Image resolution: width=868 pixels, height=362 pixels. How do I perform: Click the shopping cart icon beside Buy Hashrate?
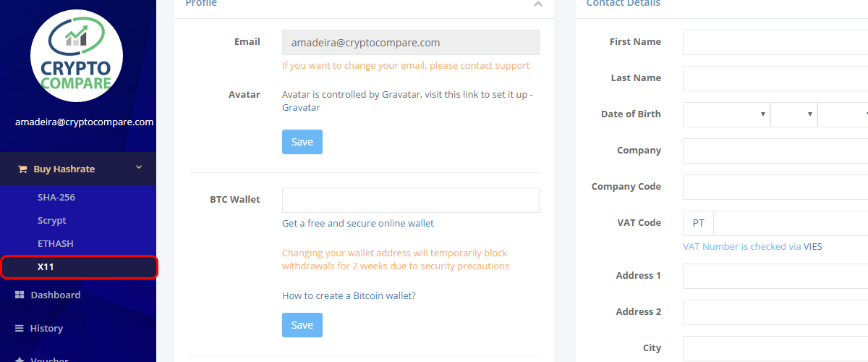[x=22, y=169]
